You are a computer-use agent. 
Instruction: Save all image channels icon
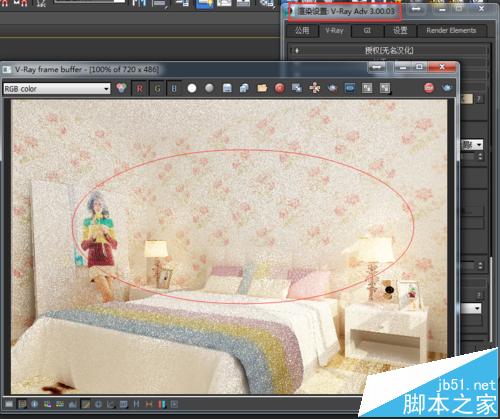point(244,88)
